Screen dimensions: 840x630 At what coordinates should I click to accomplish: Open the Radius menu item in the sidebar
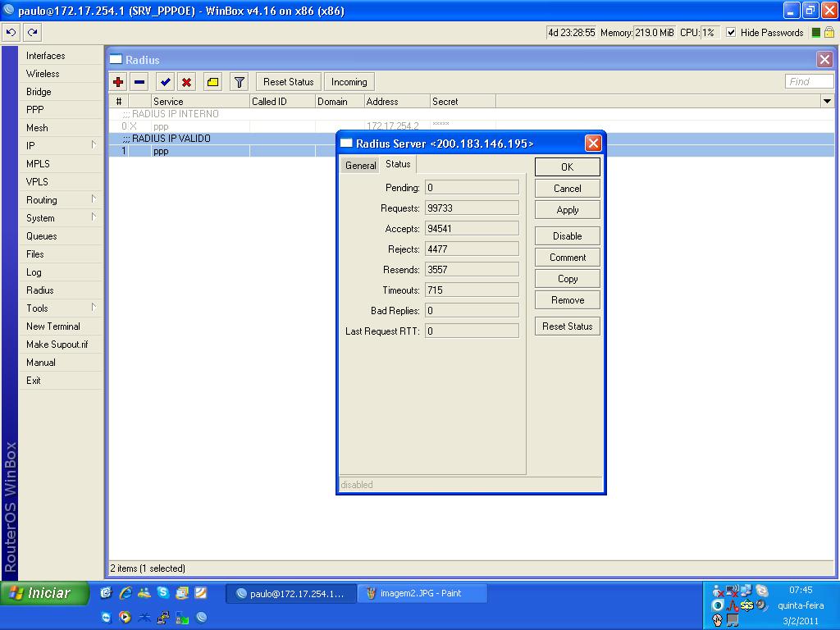[61, 290]
